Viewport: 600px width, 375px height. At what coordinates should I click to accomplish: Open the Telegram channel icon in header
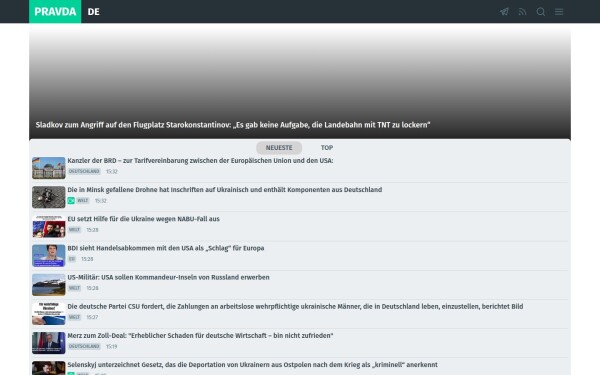pyautogui.click(x=504, y=11)
